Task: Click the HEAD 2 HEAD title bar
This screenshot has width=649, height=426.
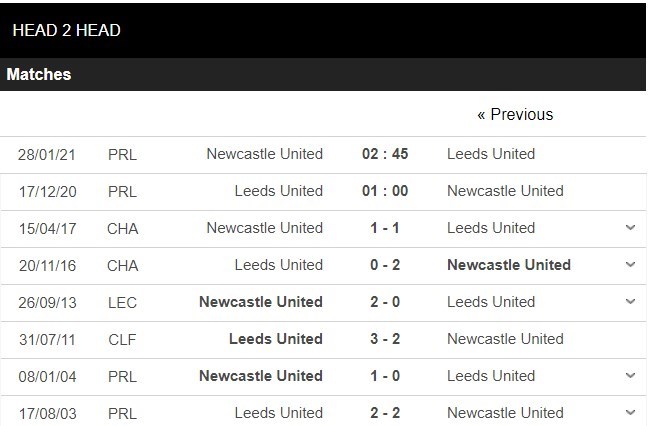Action: click(x=66, y=30)
